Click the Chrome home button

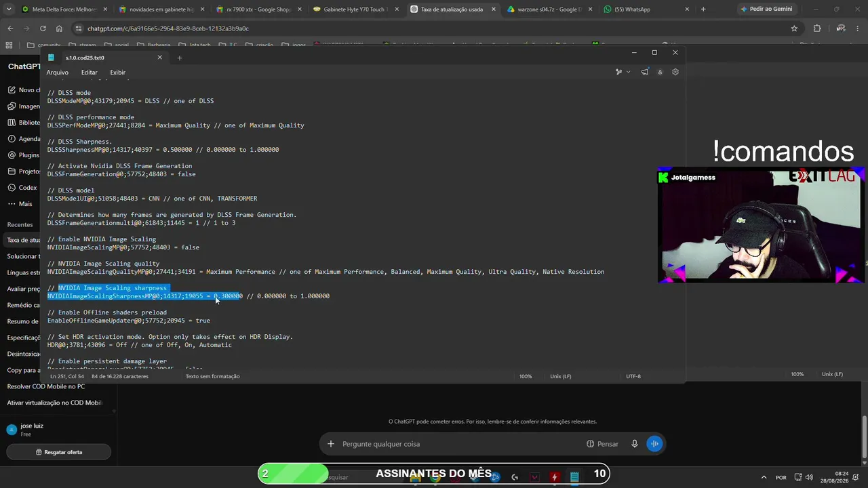coord(59,28)
